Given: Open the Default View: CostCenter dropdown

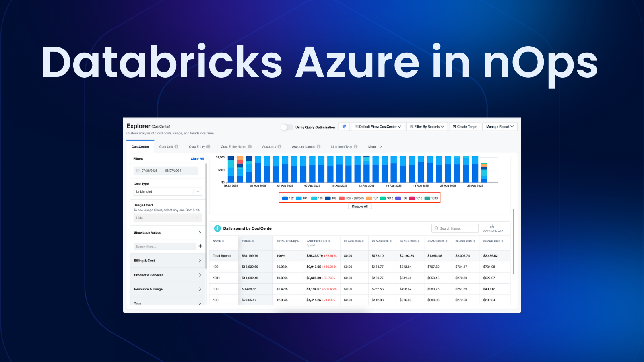Looking at the screenshot, I should (378, 126).
